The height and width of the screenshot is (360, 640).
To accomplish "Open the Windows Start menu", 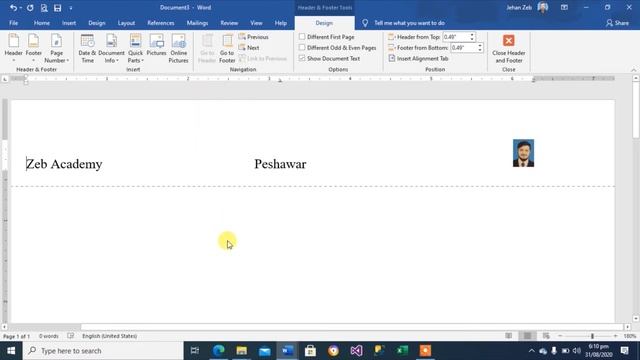I will click(x=11, y=351).
